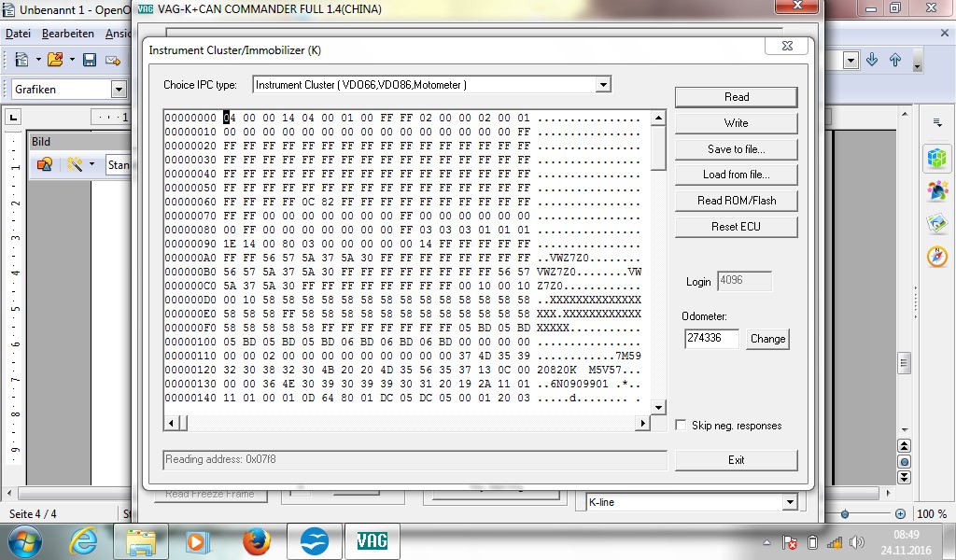
Task: Click the hex view scroll right arrow
Action: point(642,422)
